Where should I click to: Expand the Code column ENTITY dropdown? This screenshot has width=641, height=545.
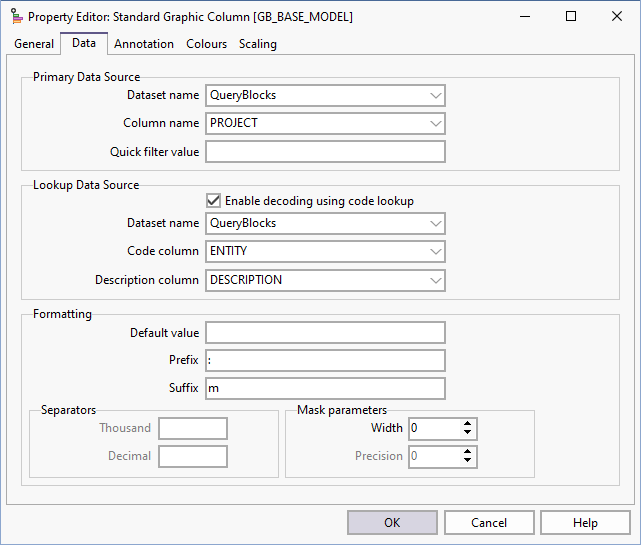pyautogui.click(x=434, y=252)
